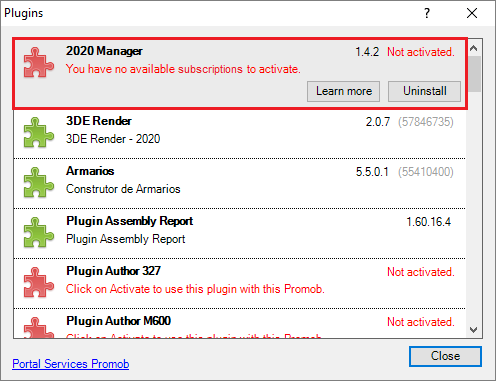
Task: Click the green puzzle icon for Armarios
Action: pyautogui.click(x=39, y=182)
